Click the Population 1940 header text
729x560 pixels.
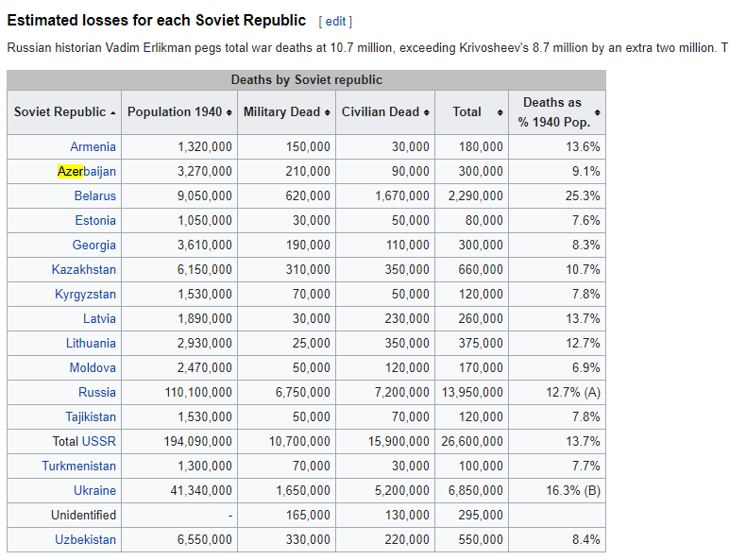pyautogui.click(x=175, y=112)
